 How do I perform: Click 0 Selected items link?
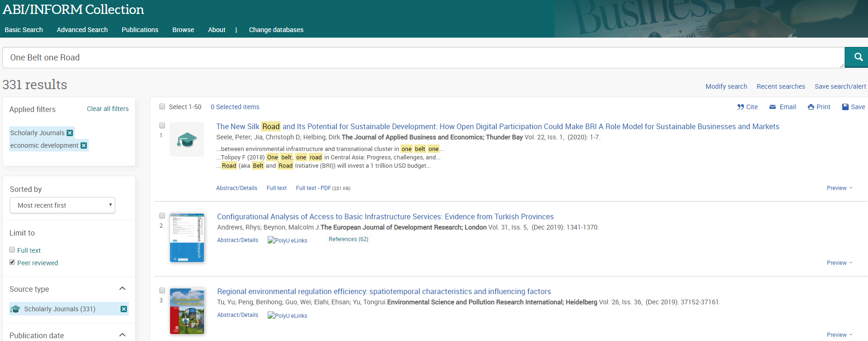tap(235, 107)
